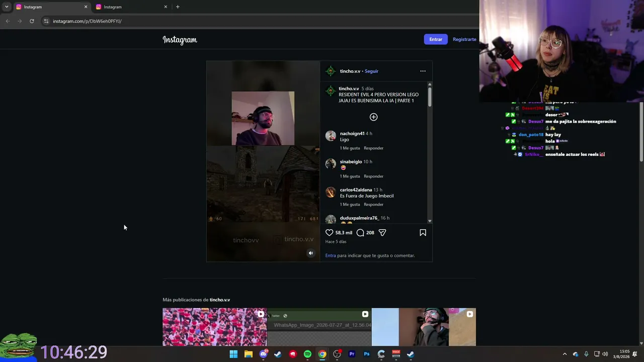This screenshot has width=644, height=362.
Task: Open carlos42aldana's avatar
Action: click(331, 192)
